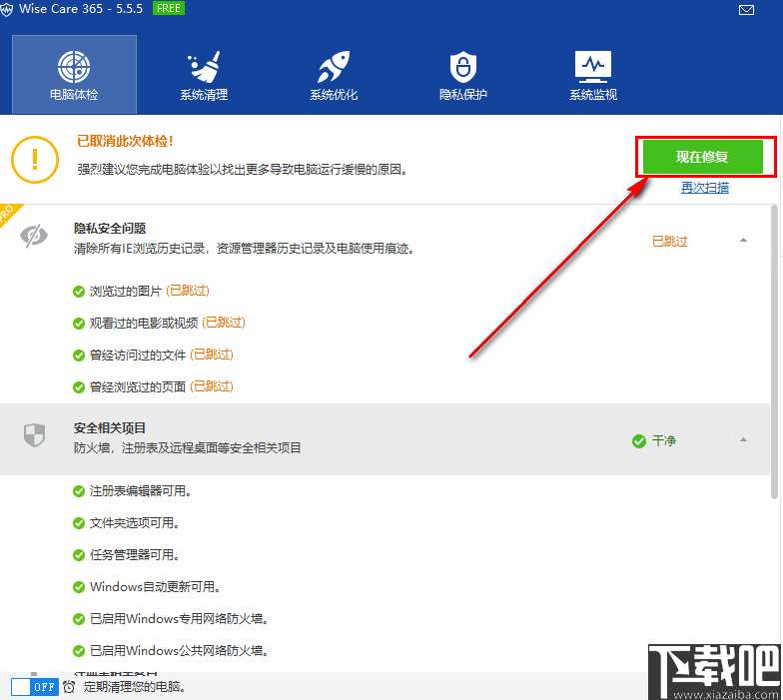This screenshot has width=783, height=700.
Task: Open the mail feedback icon in title bar
Action: (x=746, y=10)
